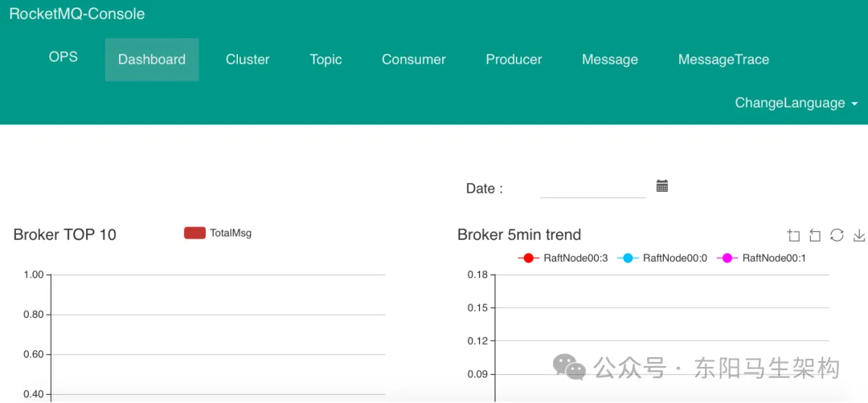Restore the Broker 5min trend chart
Screen dimensions: 868x403
pyautogui.click(x=837, y=235)
